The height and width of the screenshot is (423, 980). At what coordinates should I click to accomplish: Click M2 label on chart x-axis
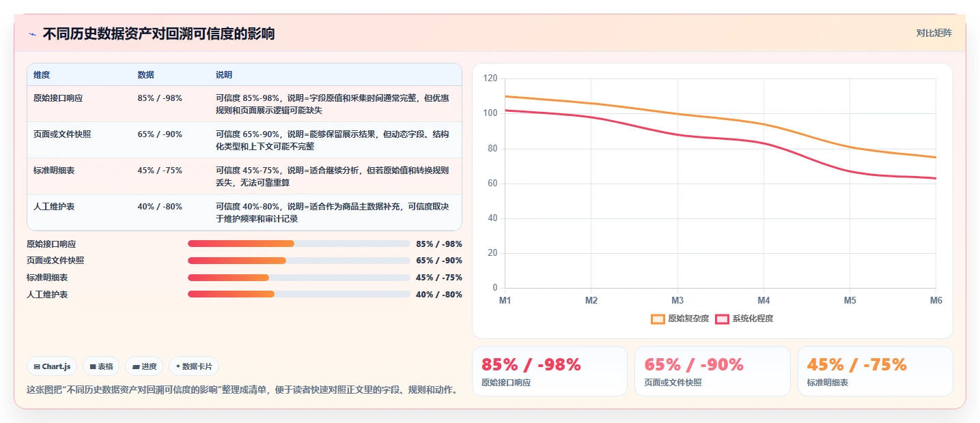[x=591, y=301]
